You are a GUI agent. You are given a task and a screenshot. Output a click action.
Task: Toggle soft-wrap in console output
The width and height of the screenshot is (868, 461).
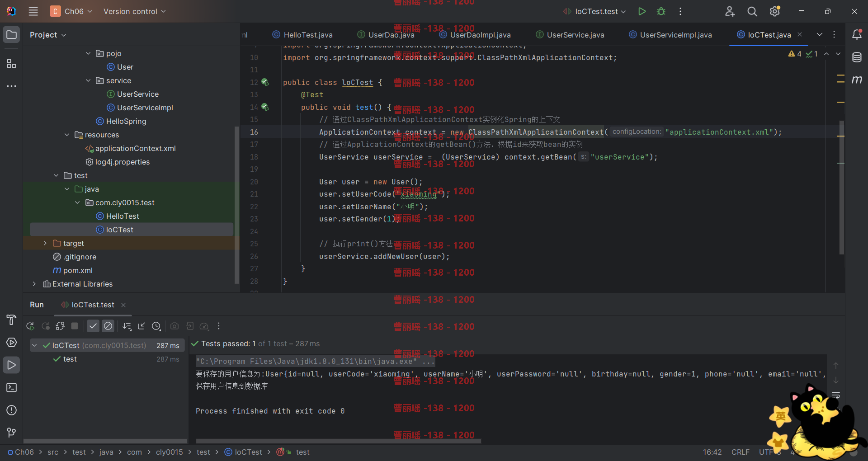pos(836,395)
